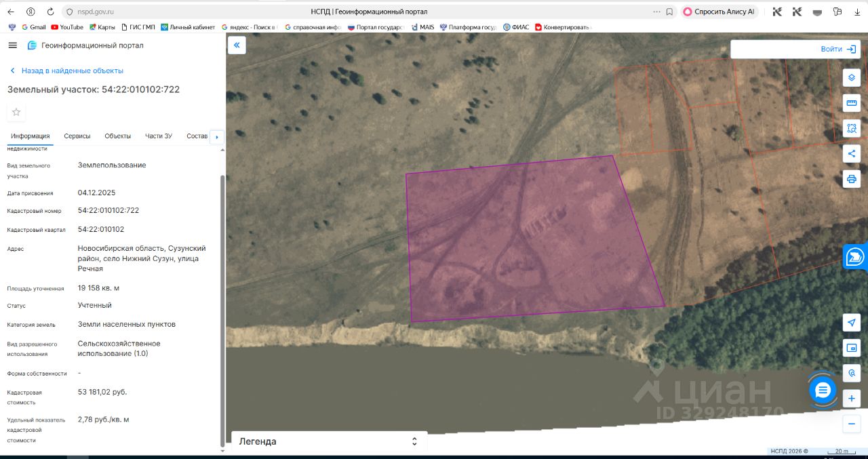Open Gmail bookmark
The image size is (868, 459).
[34, 27]
